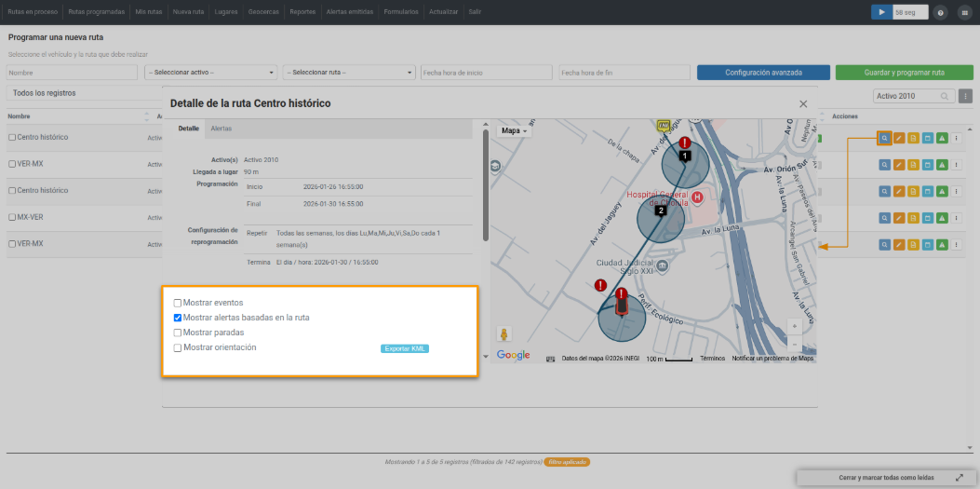The width and height of the screenshot is (980, 489).
Task: Switch to the Alertas tab in the dialog
Action: (x=222, y=129)
